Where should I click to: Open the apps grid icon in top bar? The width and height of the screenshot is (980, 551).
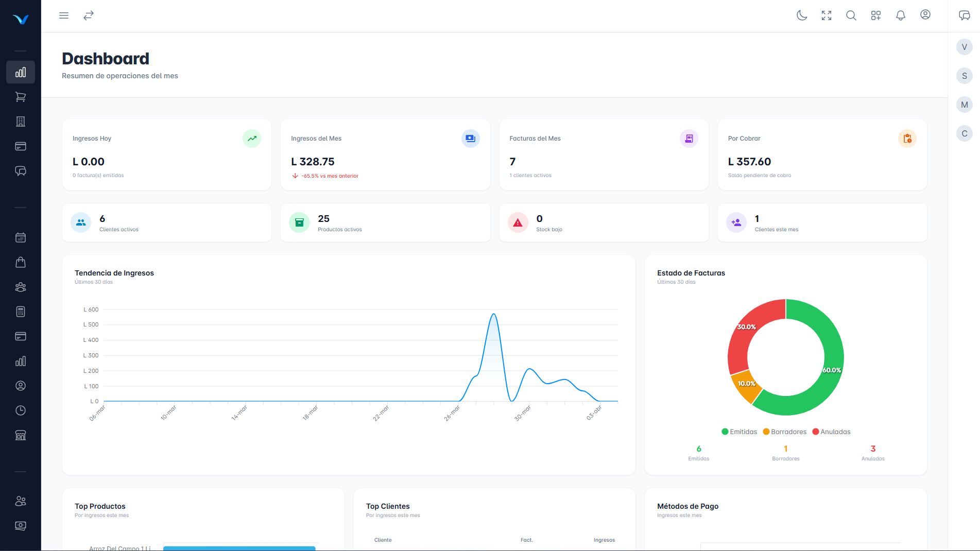click(875, 15)
